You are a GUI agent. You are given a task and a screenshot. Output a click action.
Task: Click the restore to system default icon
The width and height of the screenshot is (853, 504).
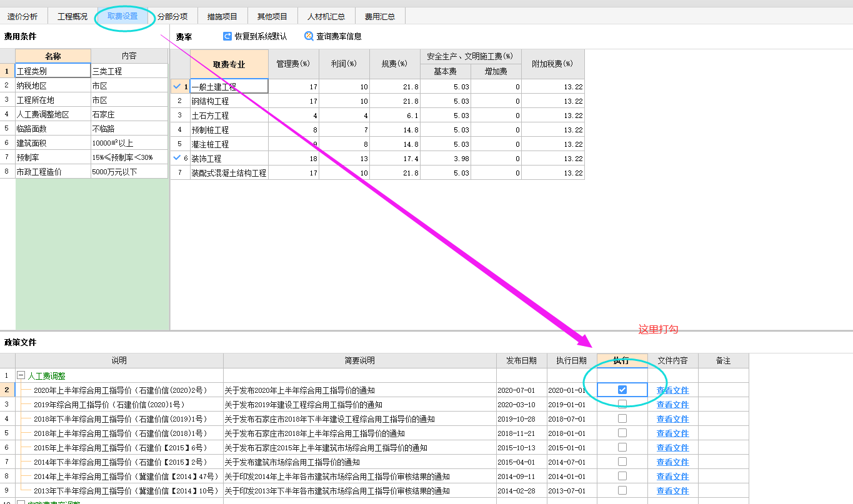click(x=227, y=36)
